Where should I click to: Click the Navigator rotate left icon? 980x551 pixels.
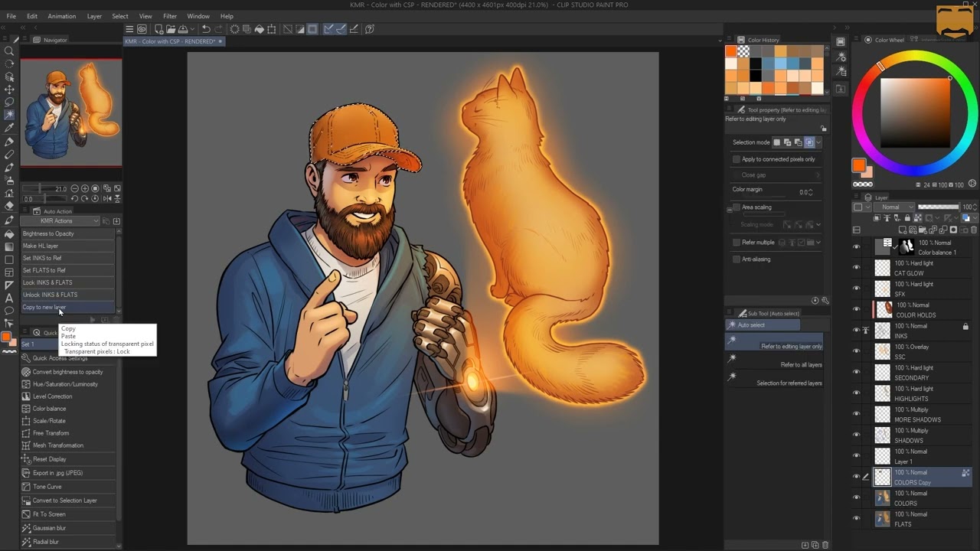[74, 199]
